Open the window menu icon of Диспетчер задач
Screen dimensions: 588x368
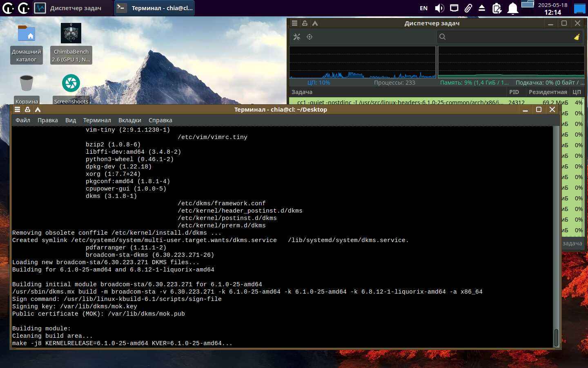(294, 23)
